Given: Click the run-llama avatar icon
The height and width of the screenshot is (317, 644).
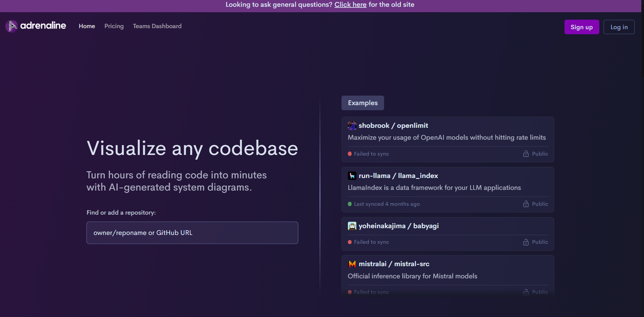Looking at the screenshot, I should pyautogui.click(x=352, y=176).
